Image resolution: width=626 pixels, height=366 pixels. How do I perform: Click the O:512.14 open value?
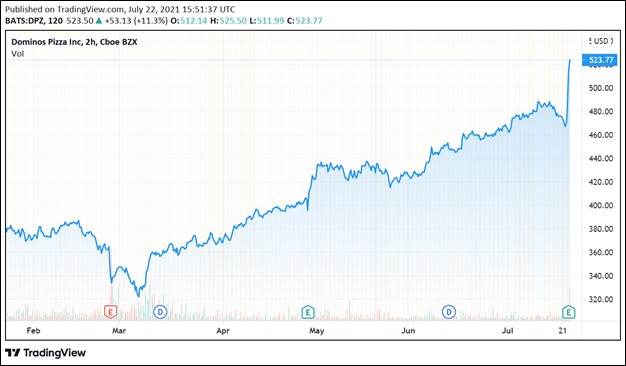188,21
